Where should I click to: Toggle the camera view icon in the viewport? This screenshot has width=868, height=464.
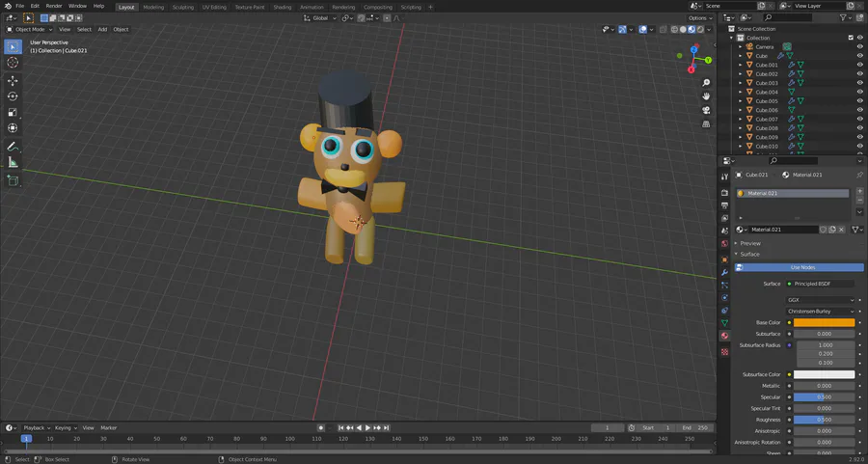click(x=706, y=110)
